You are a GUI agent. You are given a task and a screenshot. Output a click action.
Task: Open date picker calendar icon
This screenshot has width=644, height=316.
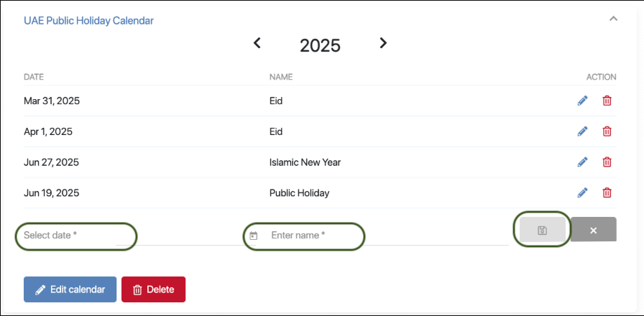(x=254, y=236)
